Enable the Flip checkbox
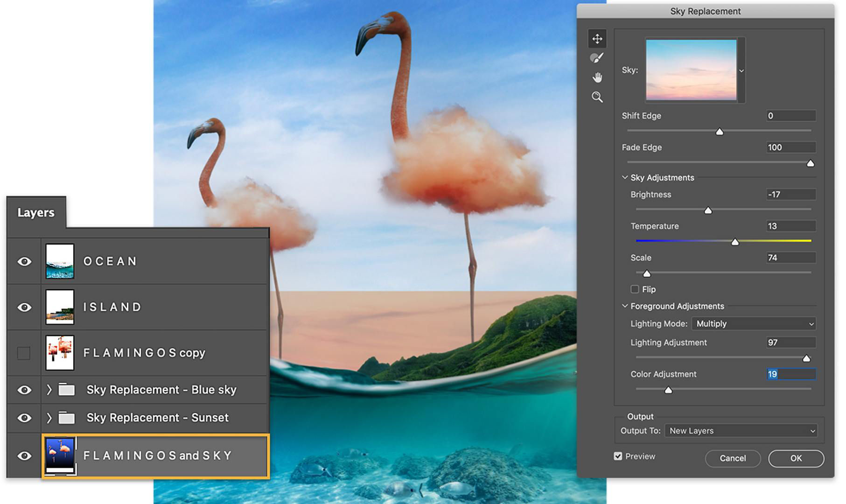This screenshot has height=504, width=846. pyautogui.click(x=635, y=289)
